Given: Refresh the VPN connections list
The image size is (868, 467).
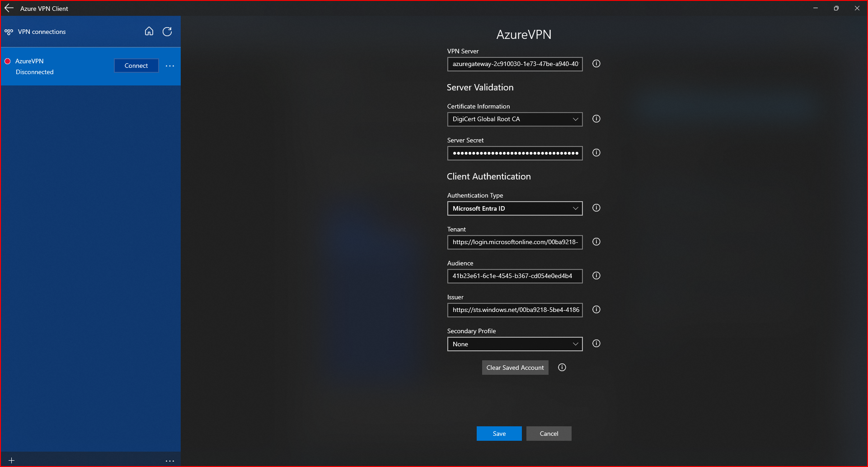Looking at the screenshot, I should coord(167,31).
